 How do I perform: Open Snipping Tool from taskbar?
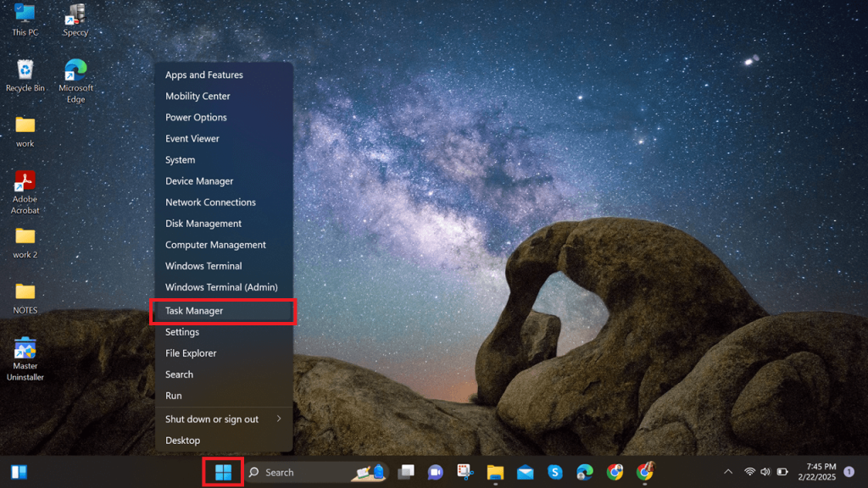(x=465, y=472)
